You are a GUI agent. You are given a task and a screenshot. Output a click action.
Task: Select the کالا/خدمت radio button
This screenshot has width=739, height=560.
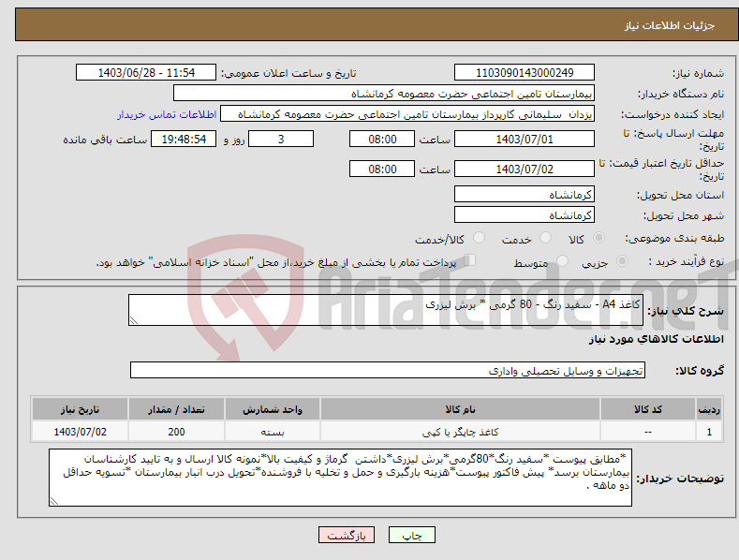coord(479,238)
